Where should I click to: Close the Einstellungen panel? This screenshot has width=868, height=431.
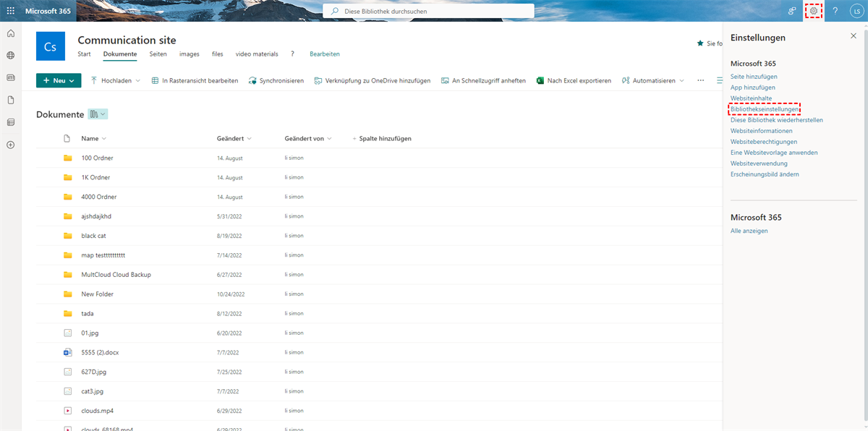pyautogui.click(x=854, y=35)
